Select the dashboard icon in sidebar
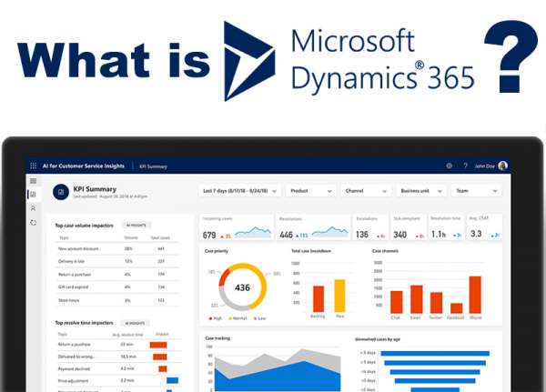The width and height of the screenshot is (546, 392). click(x=33, y=195)
